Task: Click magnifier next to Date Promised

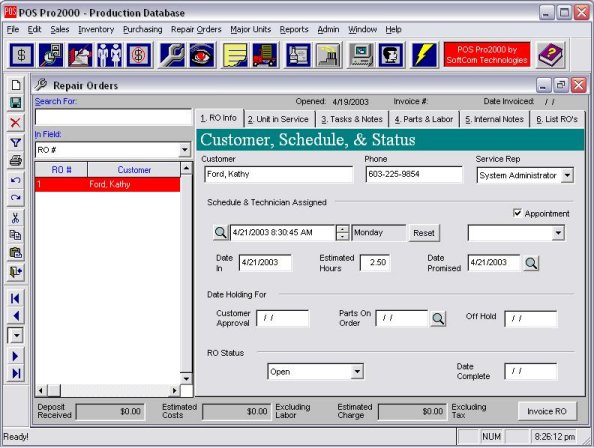Action: pos(531,263)
